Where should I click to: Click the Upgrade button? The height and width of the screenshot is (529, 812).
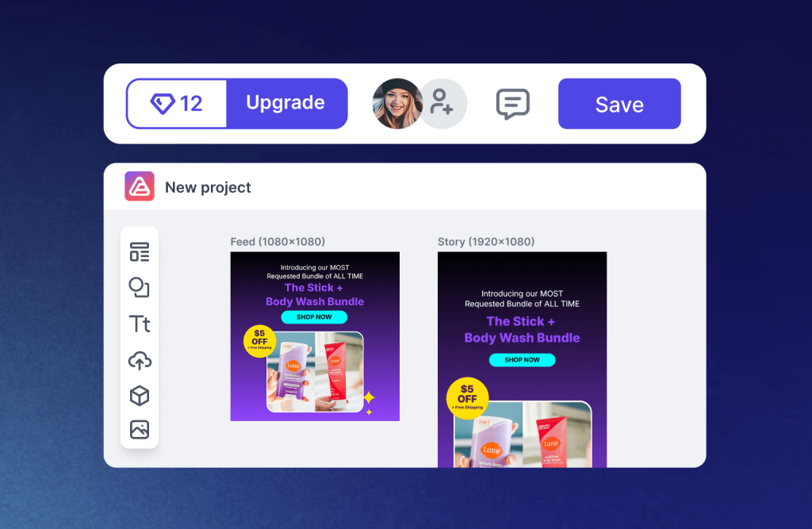click(286, 103)
